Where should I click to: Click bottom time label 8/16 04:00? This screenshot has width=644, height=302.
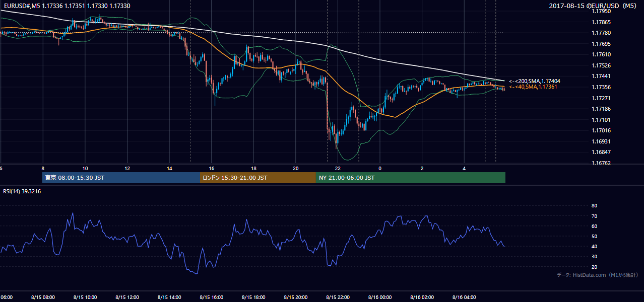coord(465,297)
